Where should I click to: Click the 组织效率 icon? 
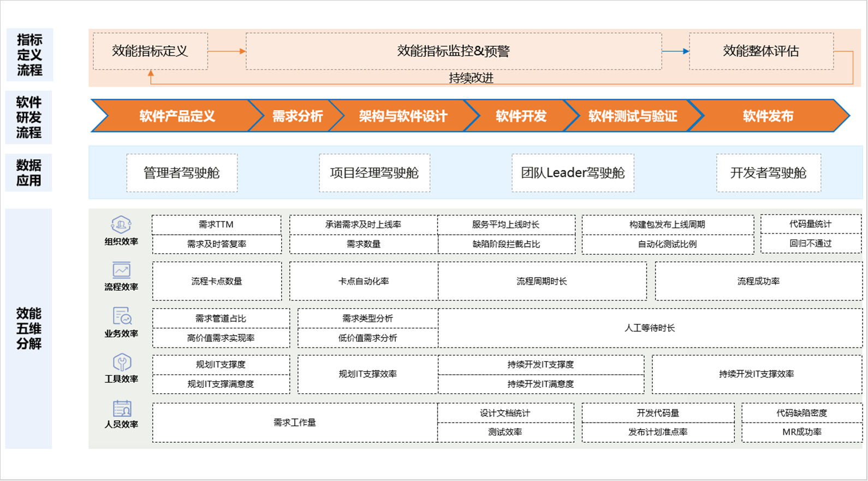121,224
